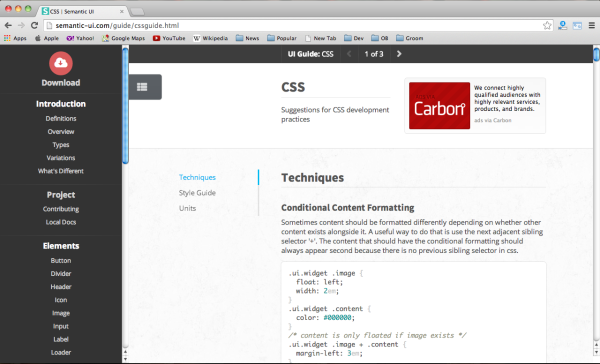The image size is (600, 364).
Task: Open the Introduction section heading
Action: (61, 104)
